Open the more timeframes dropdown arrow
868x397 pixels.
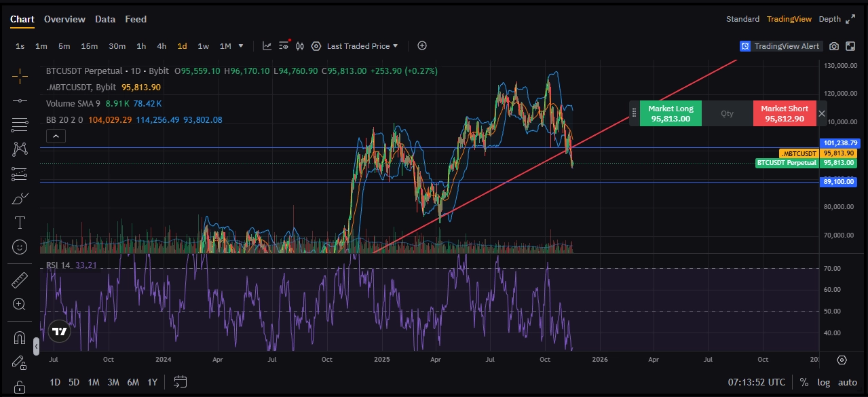[241, 46]
